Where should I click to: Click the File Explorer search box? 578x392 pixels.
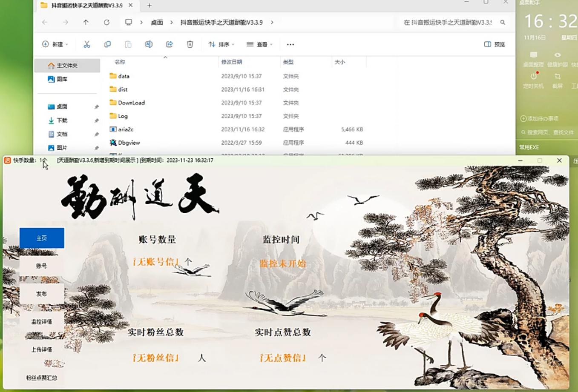[x=447, y=22]
